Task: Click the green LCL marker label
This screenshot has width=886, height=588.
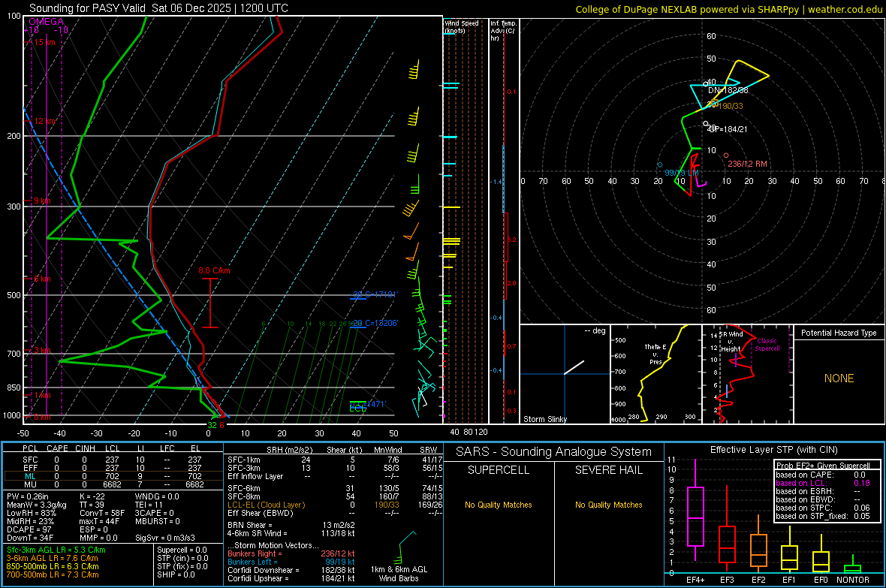Action: click(357, 409)
